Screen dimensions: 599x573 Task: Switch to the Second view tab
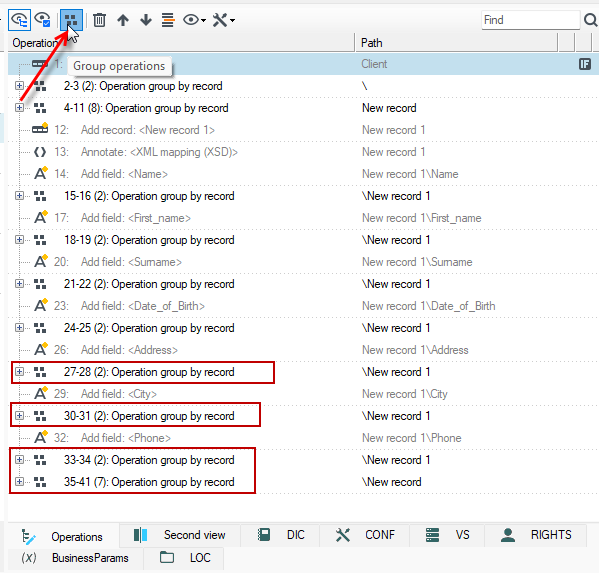[180, 535]
